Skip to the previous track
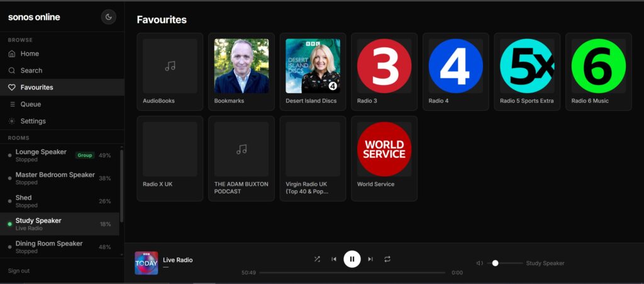The image size is (644, 284). pyautogui.click(x=334, y=259)
